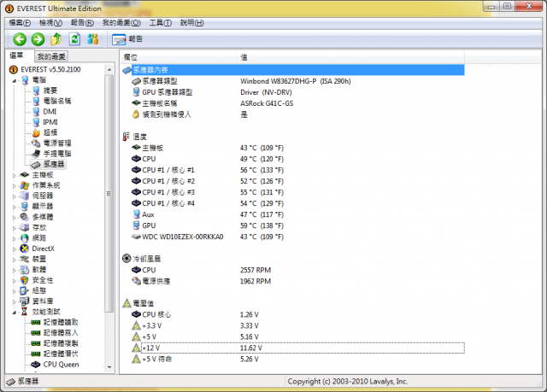Collapse the 電腦 tree node

click(x=15, y=80)
